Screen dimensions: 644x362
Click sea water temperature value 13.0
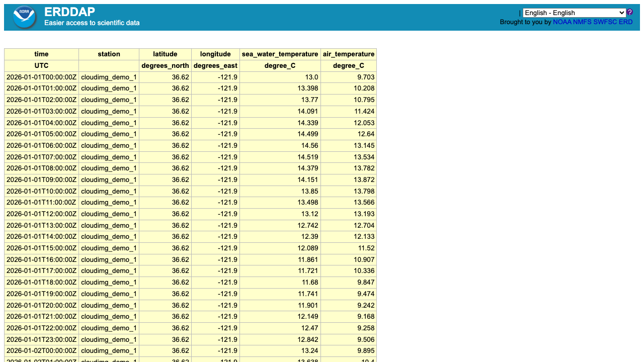point(280,77)
